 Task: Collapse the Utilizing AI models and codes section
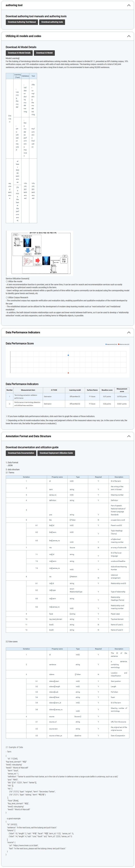(129, 36)
